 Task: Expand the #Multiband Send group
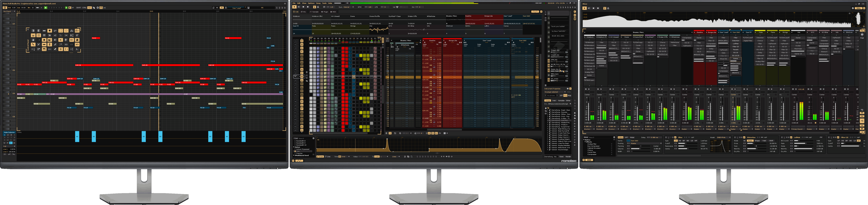pyautogui.click(x=294, y=155)
